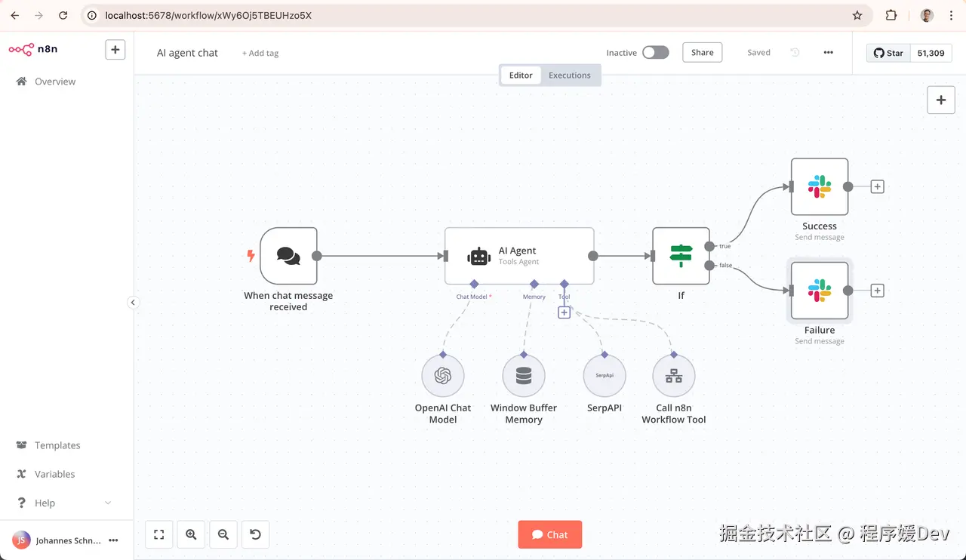Viewport: 966px width, 560px height.
Task: Click the plus button beside n8n logo
Action: (115, 50)
